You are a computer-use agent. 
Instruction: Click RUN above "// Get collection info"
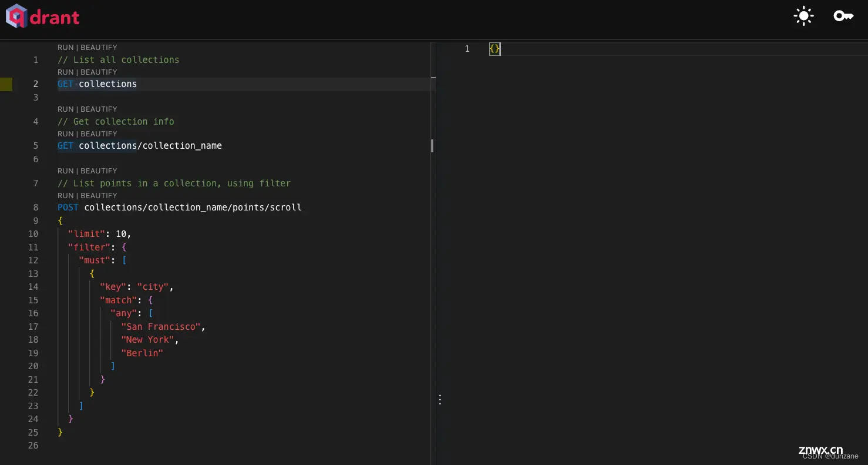tap(66, 109)
